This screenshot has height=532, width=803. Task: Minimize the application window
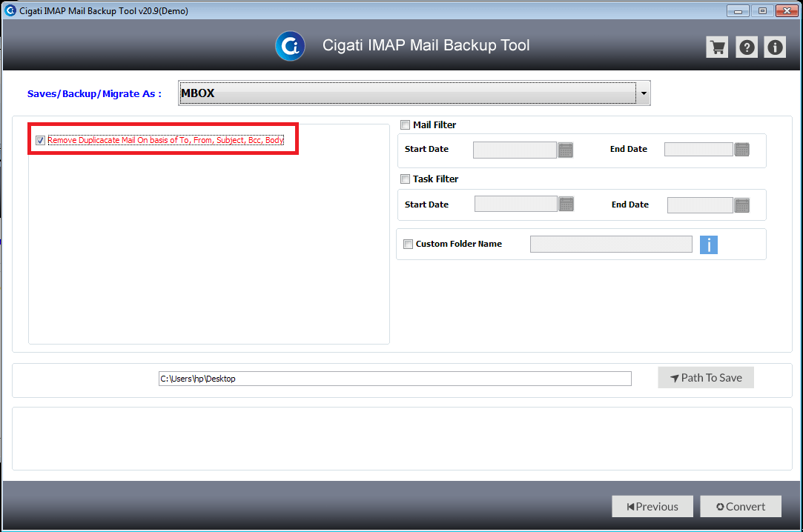coord(738,10)
